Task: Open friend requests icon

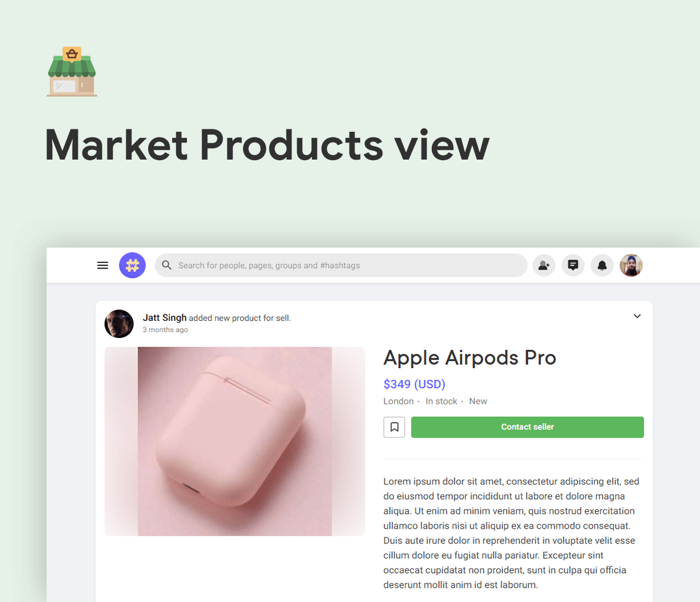Action: pos(544,265)
